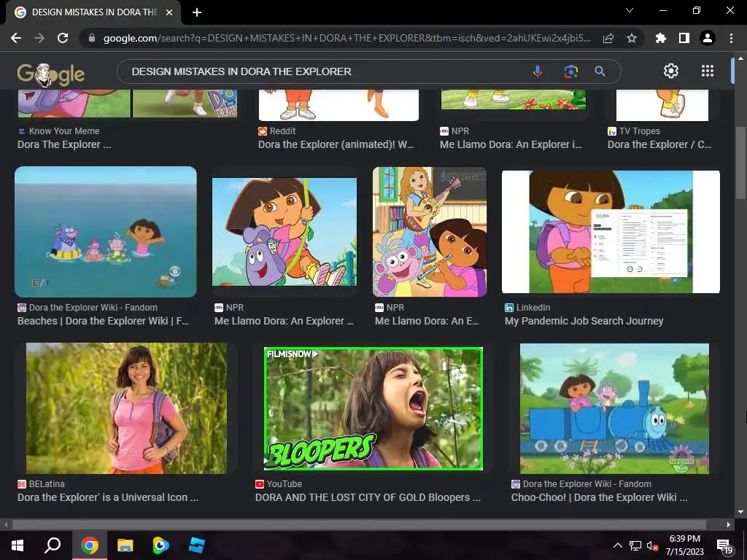Open Chrome three-dot menu
Viewport: 747px width, 560px height.
tap(731, 38)
